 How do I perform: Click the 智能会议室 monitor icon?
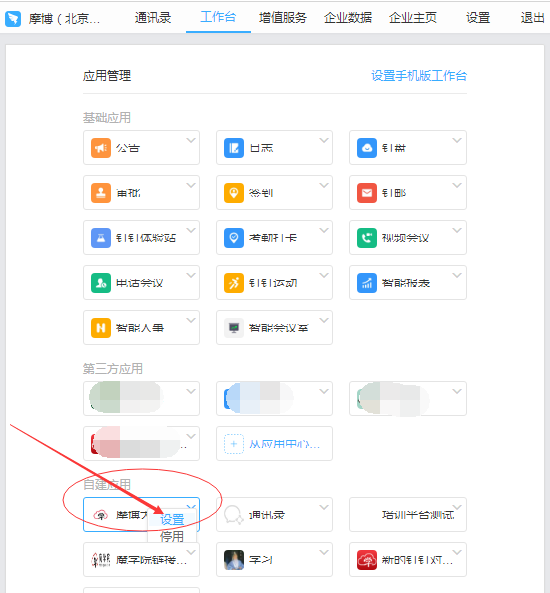click(234, 328)
